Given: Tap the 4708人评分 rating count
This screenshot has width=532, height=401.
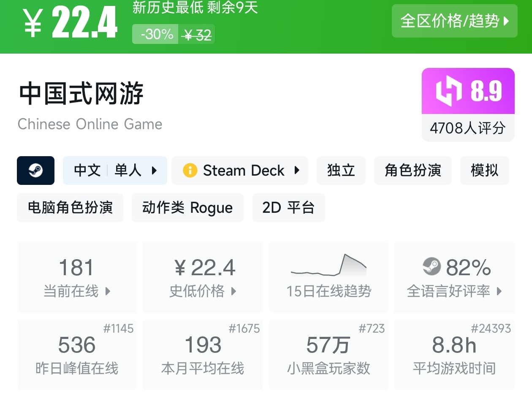Looking at the screenshot, I should tap(468, 128).
